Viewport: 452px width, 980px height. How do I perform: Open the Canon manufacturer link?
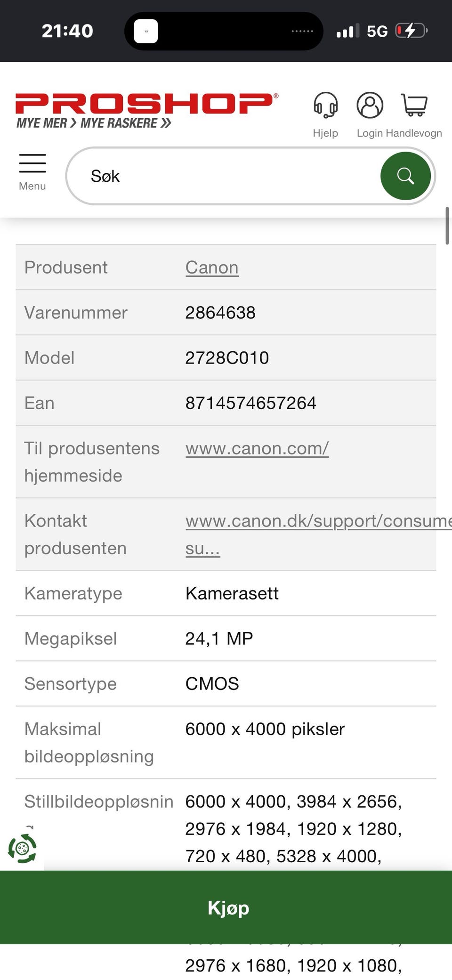click(x=212, y=267)
